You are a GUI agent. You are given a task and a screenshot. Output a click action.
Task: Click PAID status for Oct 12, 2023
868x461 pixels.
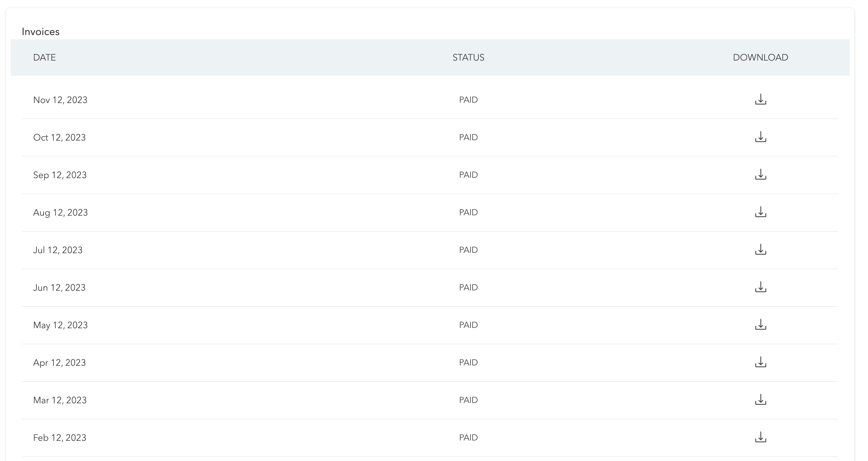pyautogui.click(x=468, y=137)
